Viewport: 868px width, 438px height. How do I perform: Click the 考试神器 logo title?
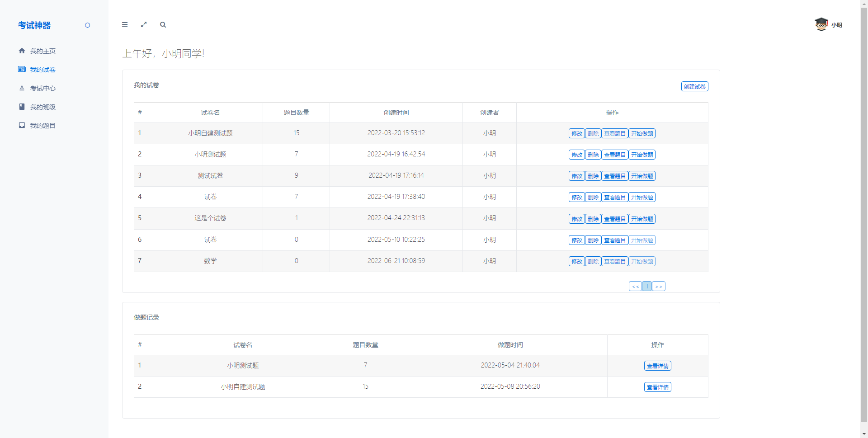(x=34, y=25)
